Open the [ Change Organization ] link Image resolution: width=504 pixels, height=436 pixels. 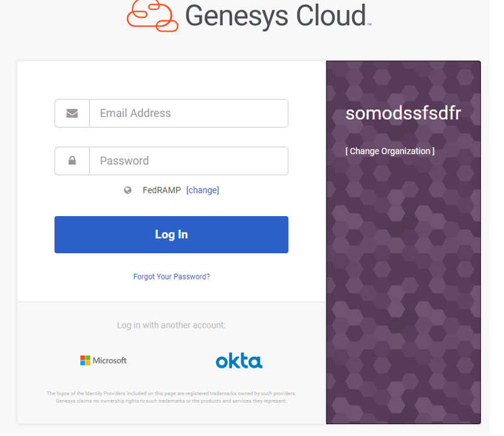(390, 151)
